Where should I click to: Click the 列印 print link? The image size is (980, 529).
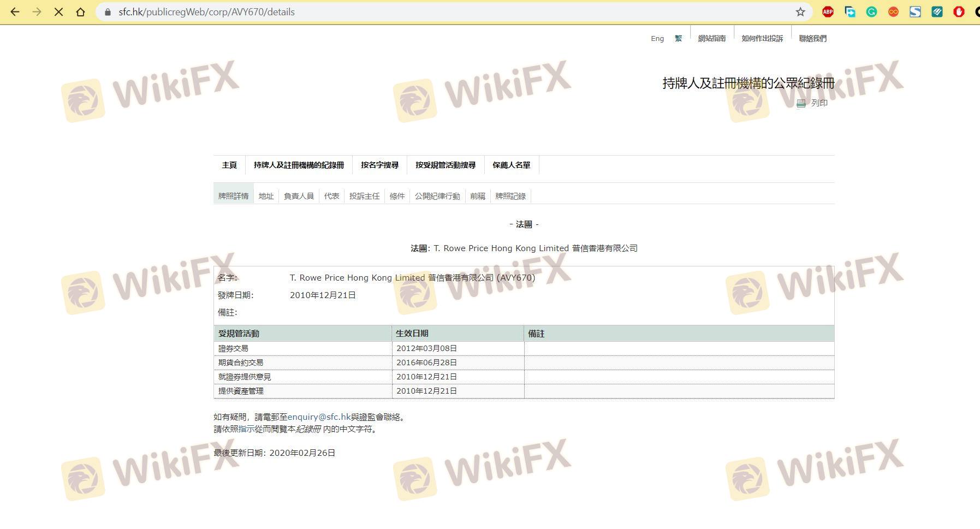(819, 103)
